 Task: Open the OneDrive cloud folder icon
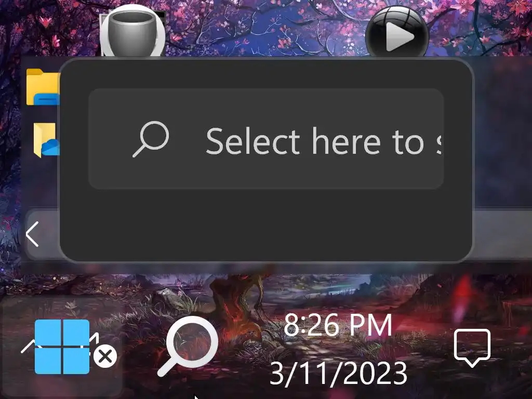(x=46, y=140)
